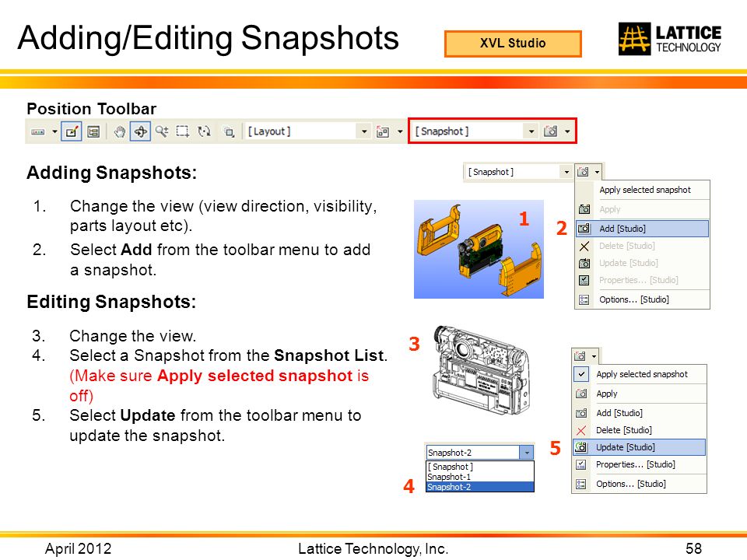Click the Update camera icon in upper menu
Image resolution: width=747 pixels, height=560 pixels.
click(x=584, y=263)
